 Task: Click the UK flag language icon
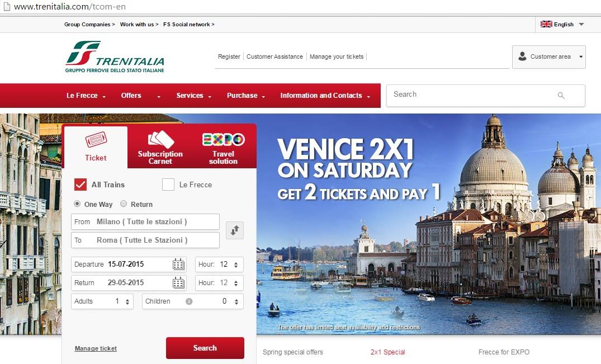pos(546,24)
